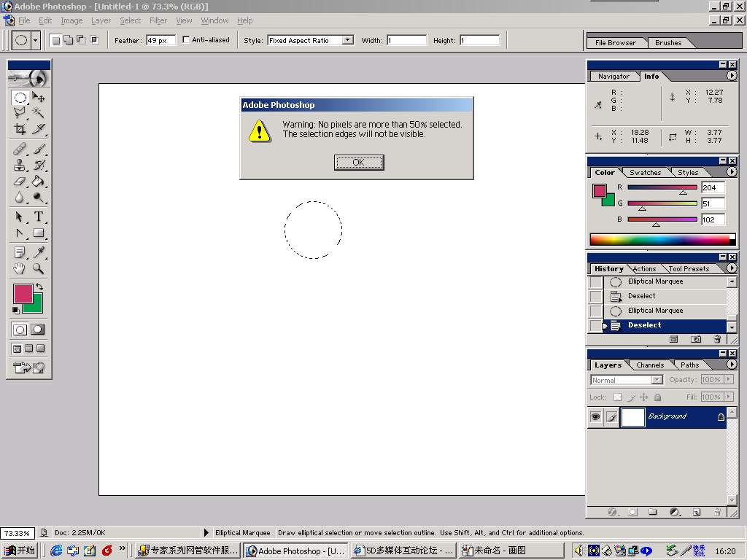Image resolution: width=747 pixels, height=560 pixels.
Task: Select the Hand tool
Action: (20, 268)
